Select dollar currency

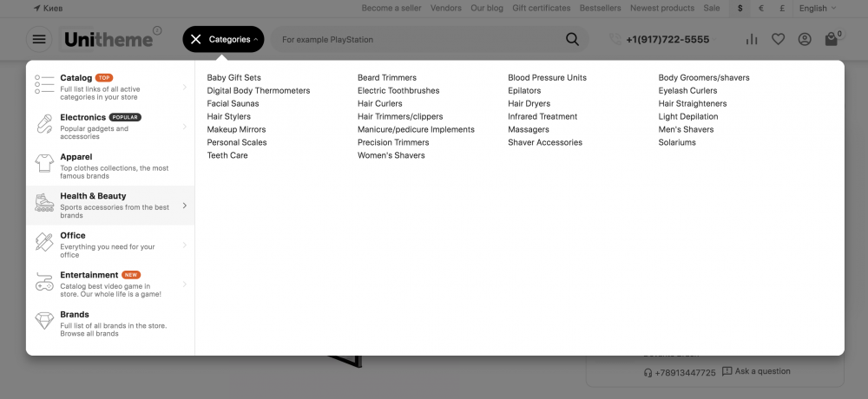click(x=740, y=8)
